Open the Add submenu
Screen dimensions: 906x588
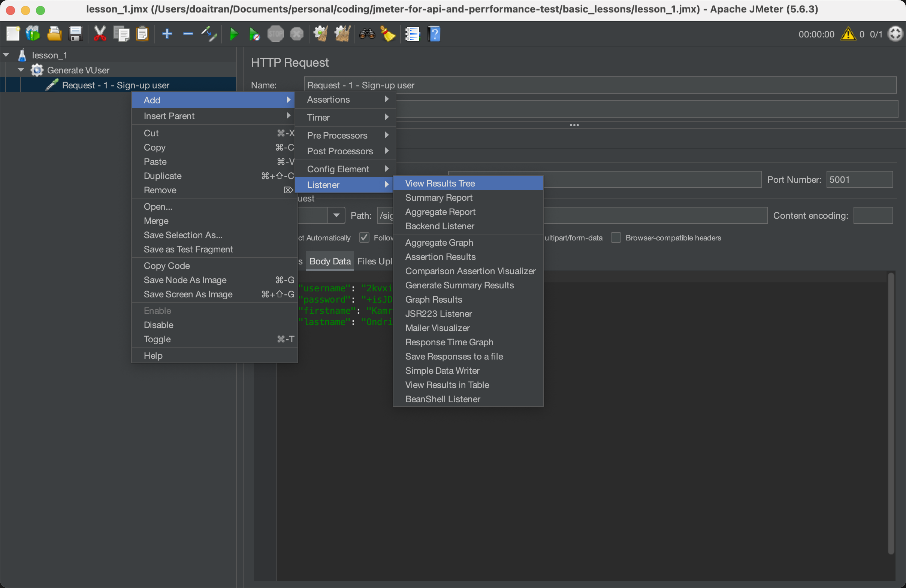214,100
